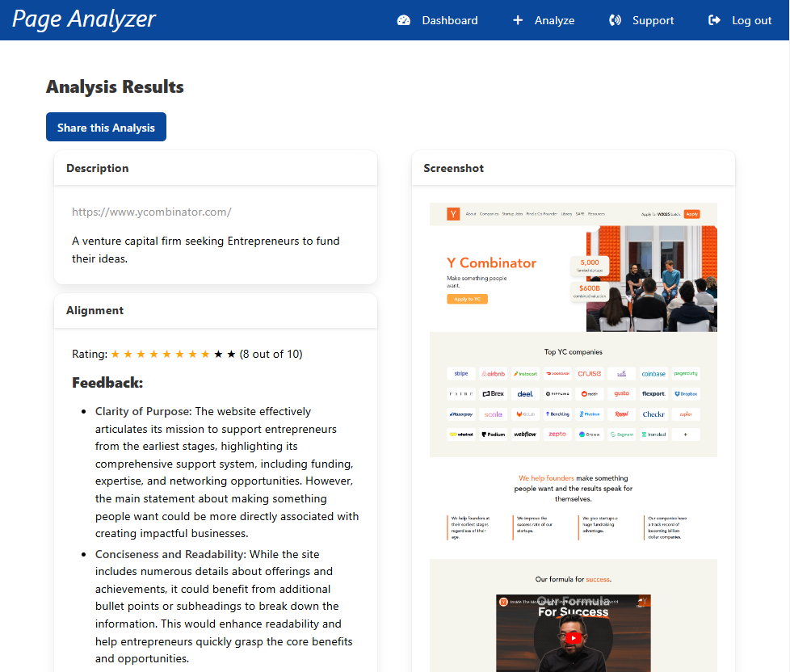Click the Share this Analysis button

point(106,127)
